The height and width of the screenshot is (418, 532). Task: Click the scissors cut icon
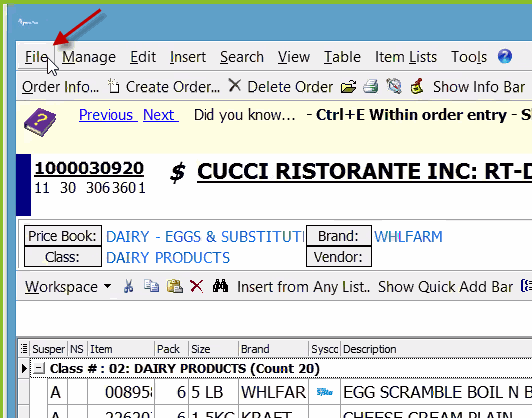click(128, 286)
